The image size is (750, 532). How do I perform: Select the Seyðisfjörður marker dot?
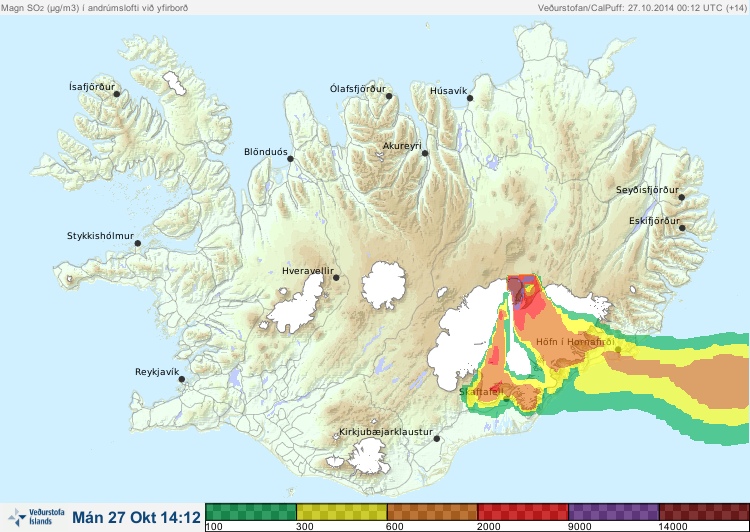pyautogui.click(x=682, y=197)
